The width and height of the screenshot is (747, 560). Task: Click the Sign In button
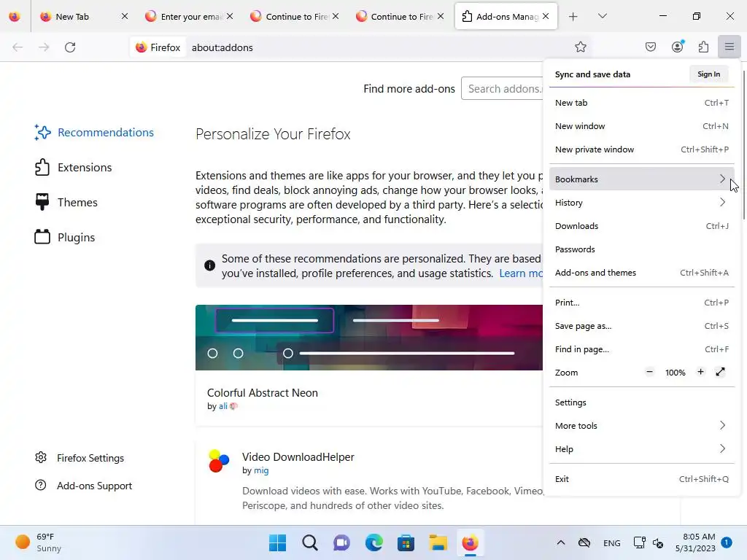[x=708, y=74]
